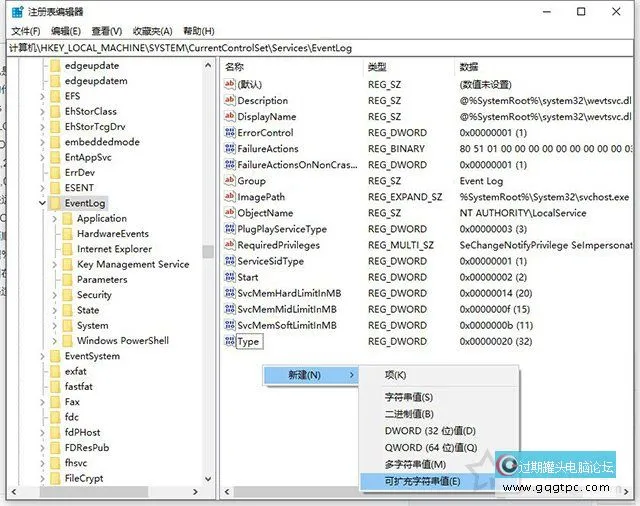The image size is (640, 506).
Task: Click the string icon beside RequiredPrivileges
Action: (x=230, y=245)
